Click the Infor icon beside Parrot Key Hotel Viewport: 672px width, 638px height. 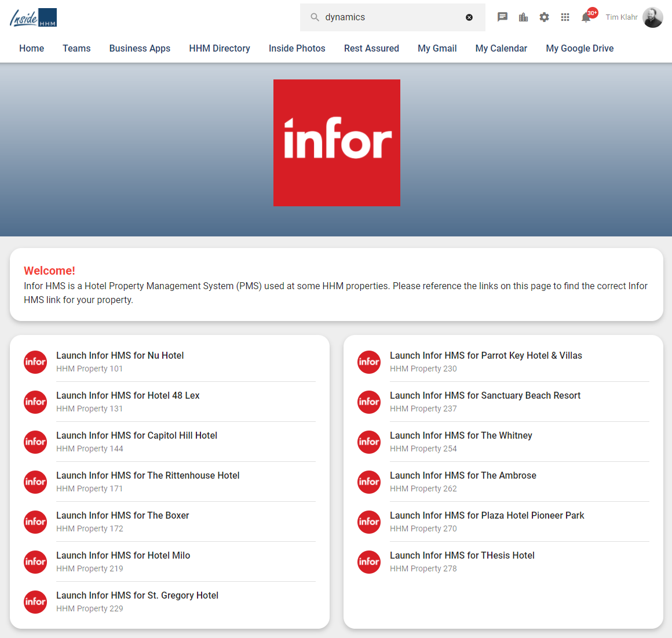pyautogui.click(x=369, y=362)
